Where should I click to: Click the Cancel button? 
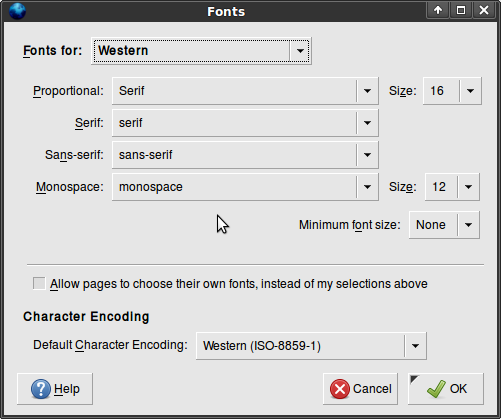(360, 389)
